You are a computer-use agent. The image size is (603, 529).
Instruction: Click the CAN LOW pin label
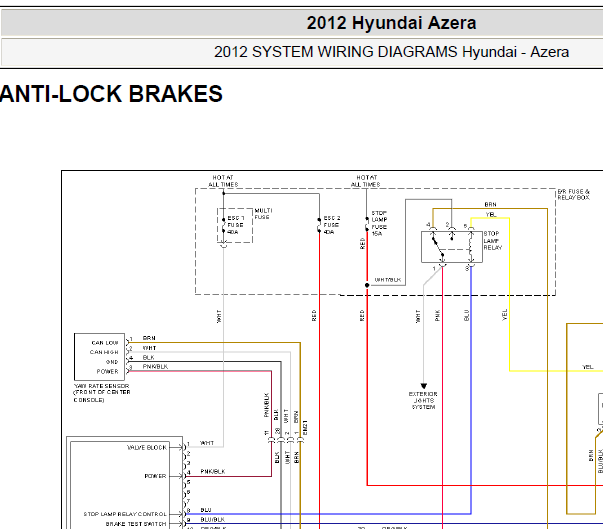pyautogui.click(x=105, y=343)
